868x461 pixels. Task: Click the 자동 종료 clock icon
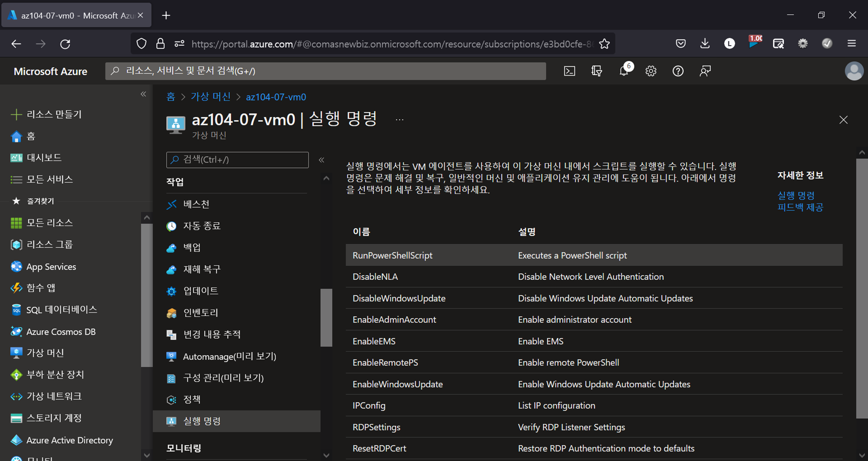[171, 226]
